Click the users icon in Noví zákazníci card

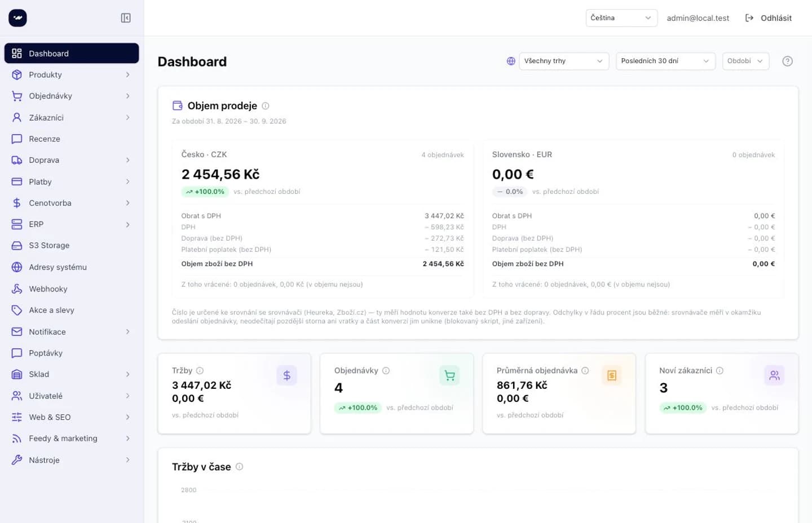(x=774, y=375)
